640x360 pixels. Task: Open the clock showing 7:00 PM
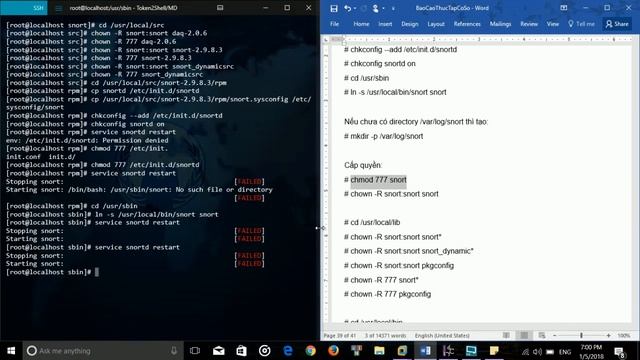[591, 351]
